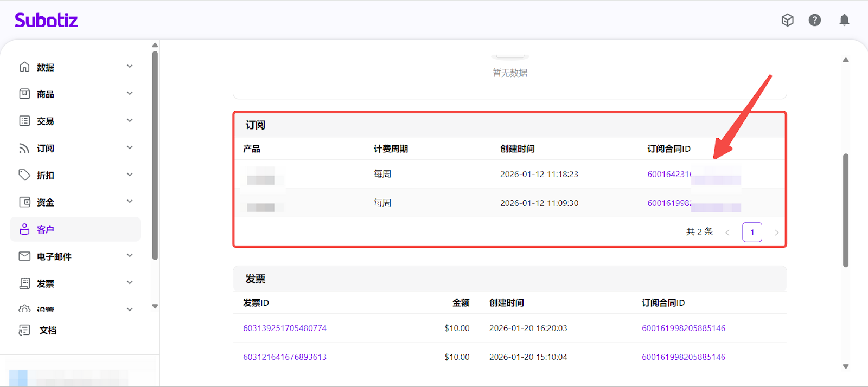
Task: Click the cube icon in top header
Action: click(788, 20)
